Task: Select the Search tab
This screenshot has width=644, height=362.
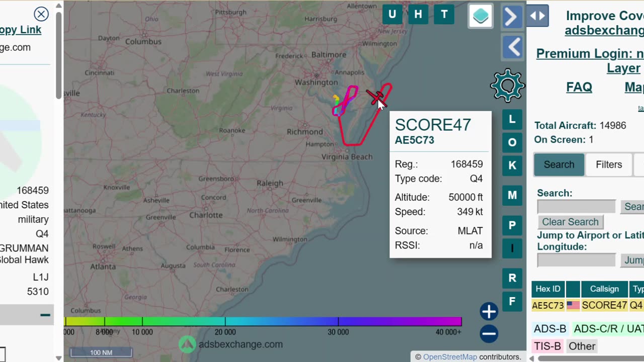Action: (x=559, y=164)
